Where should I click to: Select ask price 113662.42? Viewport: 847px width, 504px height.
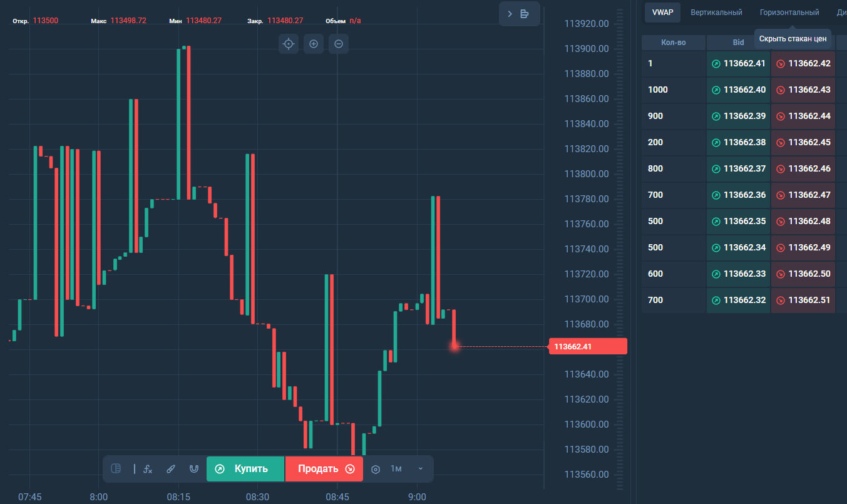coord(809,64)
